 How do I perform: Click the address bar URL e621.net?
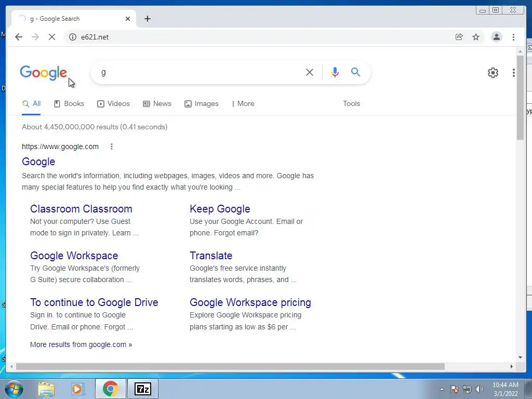(x=95, y=37)
